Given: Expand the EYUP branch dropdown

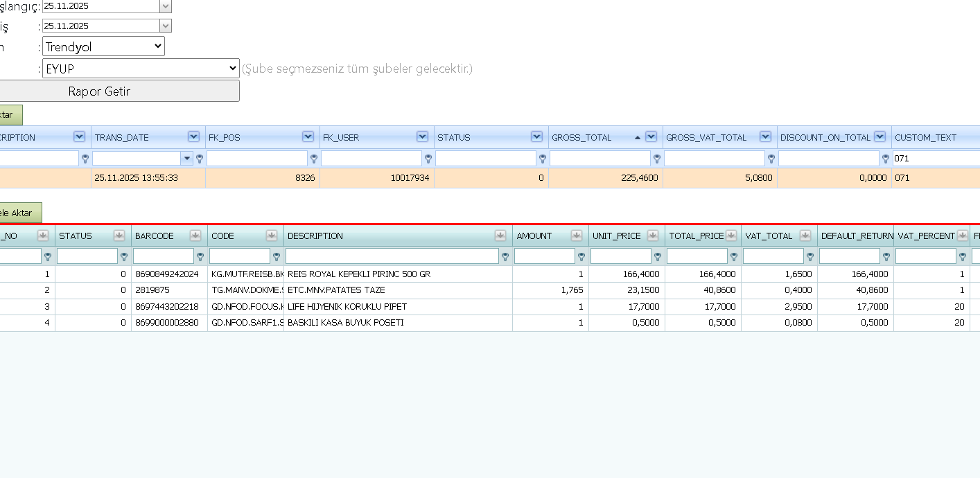Looking at the screenshot, I should coord(141,69).
